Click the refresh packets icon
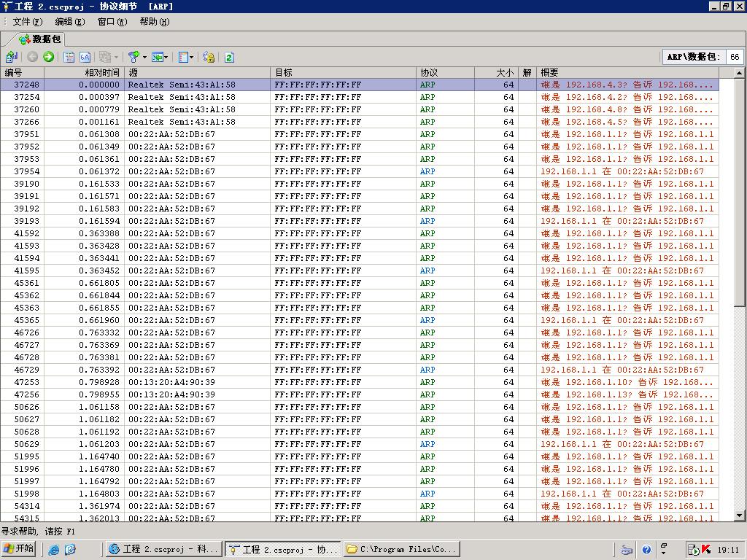Viewport: 747px width, 560px height. pos(229,57)
